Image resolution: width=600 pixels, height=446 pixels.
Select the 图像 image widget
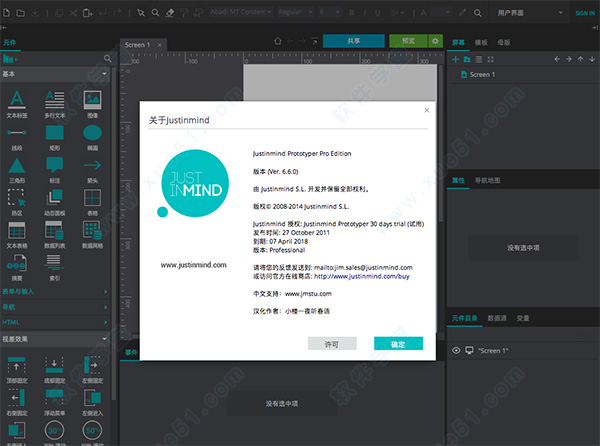pos(92,104)
